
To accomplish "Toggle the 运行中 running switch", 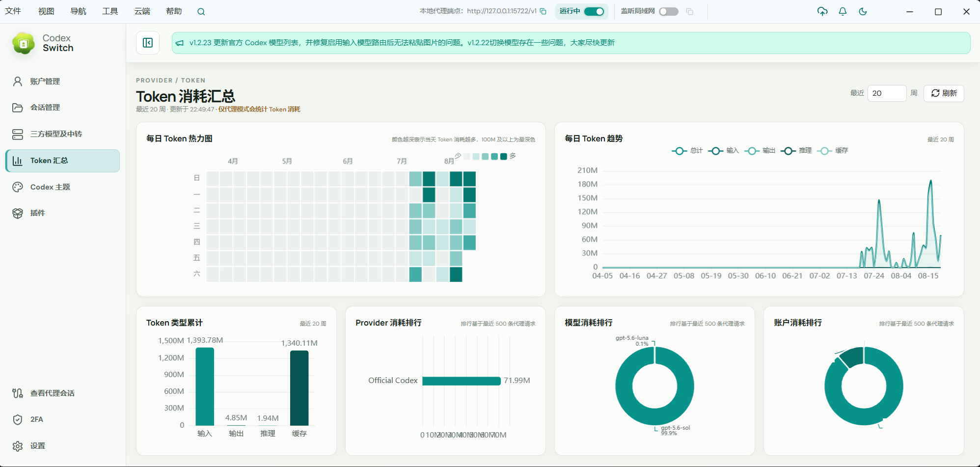I will pyautogui.click(x=594, y=11).
